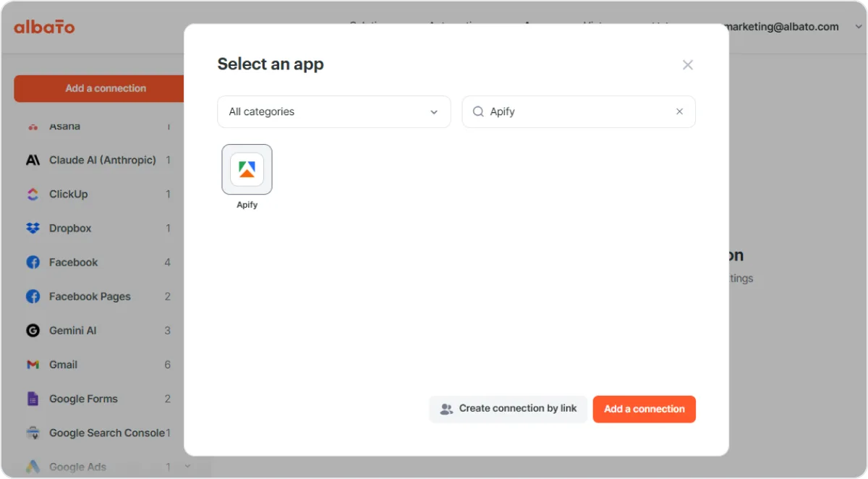Click the Apify search input field
Screen dimensions: 868x479
[579, 112]
